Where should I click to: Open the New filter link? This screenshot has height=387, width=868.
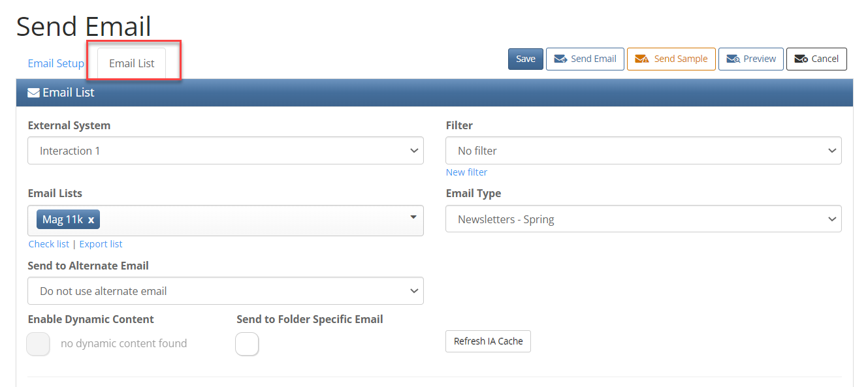(466, 172)
